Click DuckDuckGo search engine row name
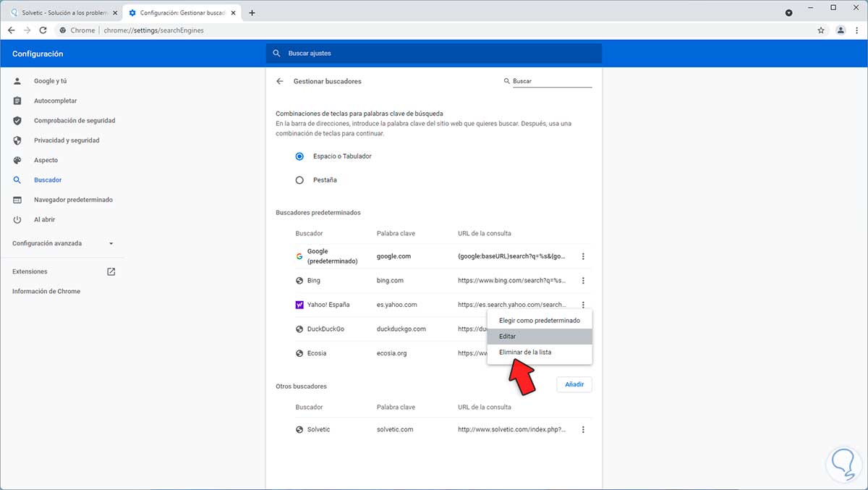 325,329
